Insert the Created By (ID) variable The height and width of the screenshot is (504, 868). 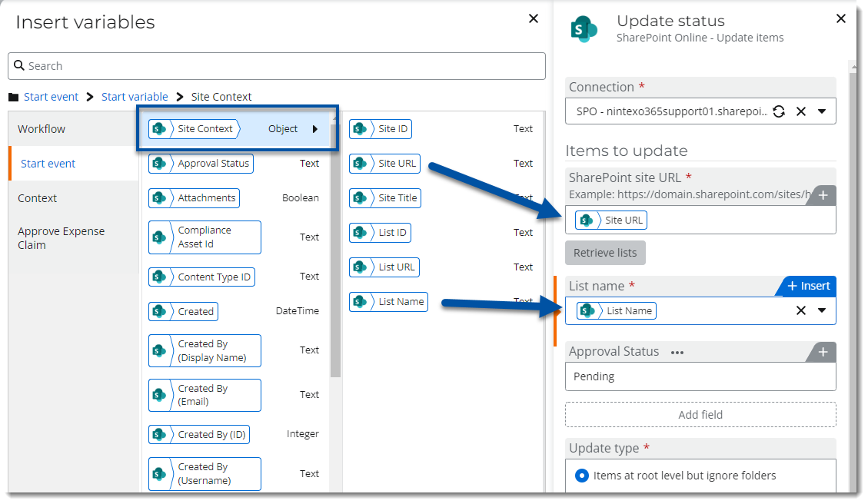tap(198, 434)
